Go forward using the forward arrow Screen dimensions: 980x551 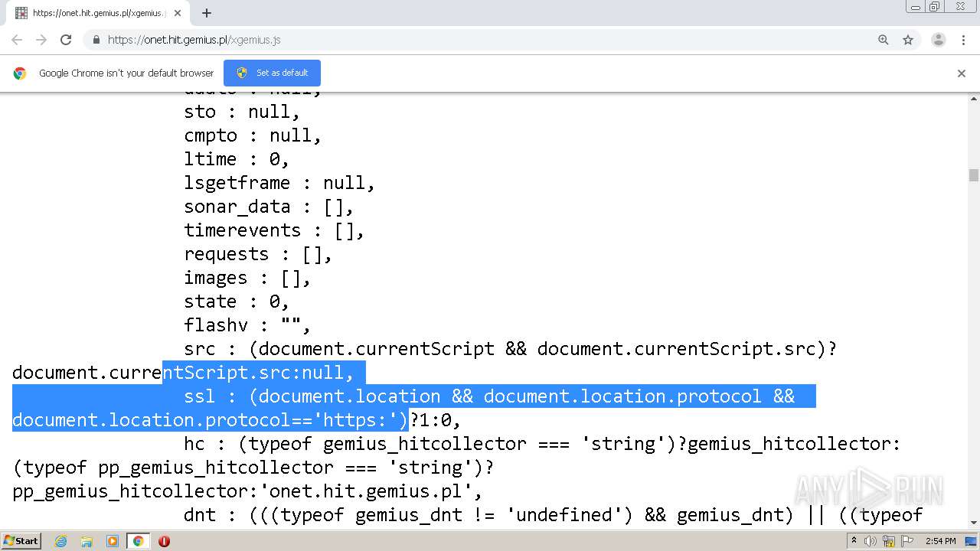[41, 40]
